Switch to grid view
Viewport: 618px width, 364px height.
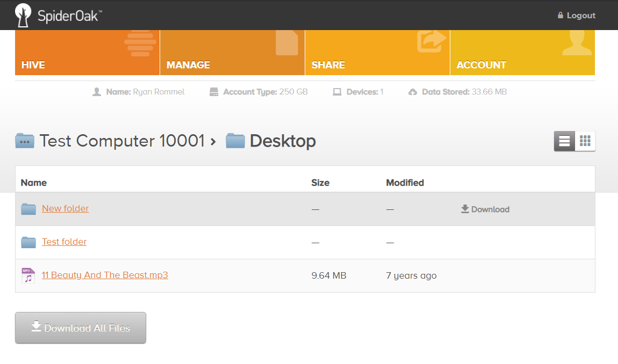coord(585,141)
